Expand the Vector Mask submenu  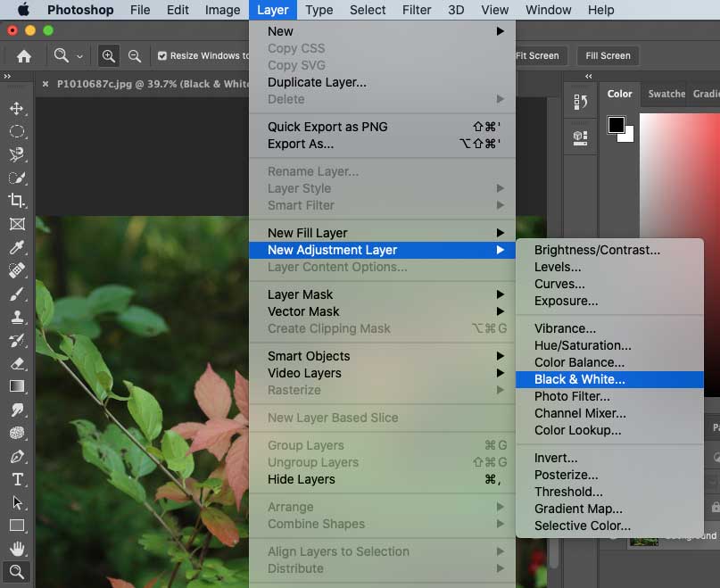point(382,311)
